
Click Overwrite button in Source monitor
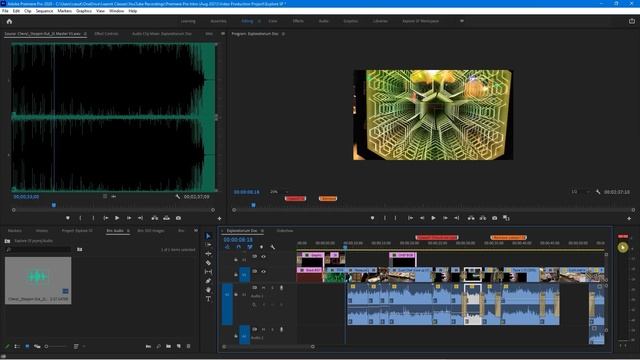[x=167, y=218]
